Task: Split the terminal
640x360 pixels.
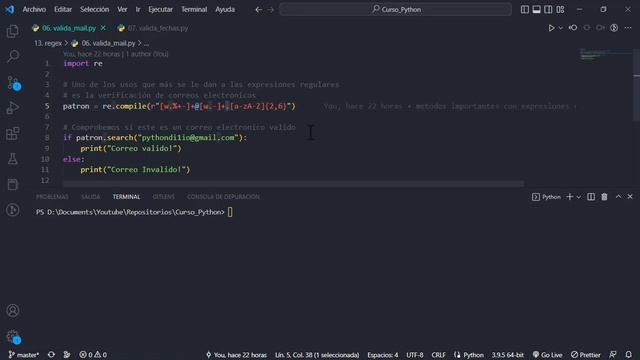Action: pyautogui.click(x=591, y=197)
